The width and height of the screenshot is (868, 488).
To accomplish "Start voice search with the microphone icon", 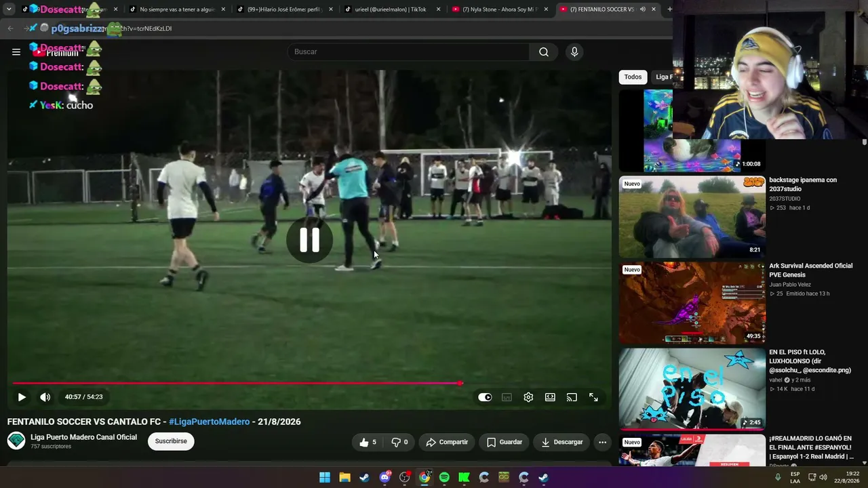I will click(574, 52).
